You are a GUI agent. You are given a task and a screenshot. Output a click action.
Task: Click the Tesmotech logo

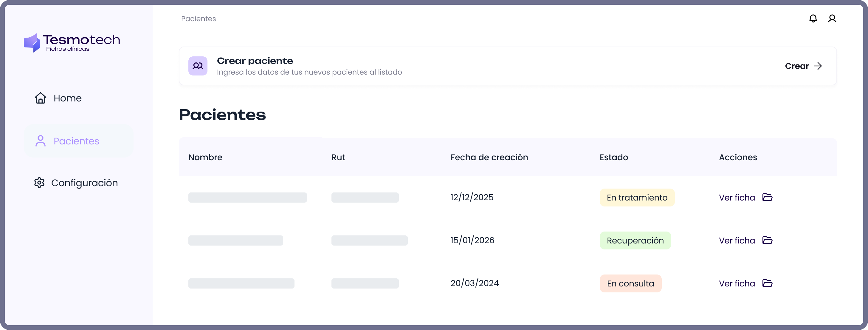click(x=72, y=43)
